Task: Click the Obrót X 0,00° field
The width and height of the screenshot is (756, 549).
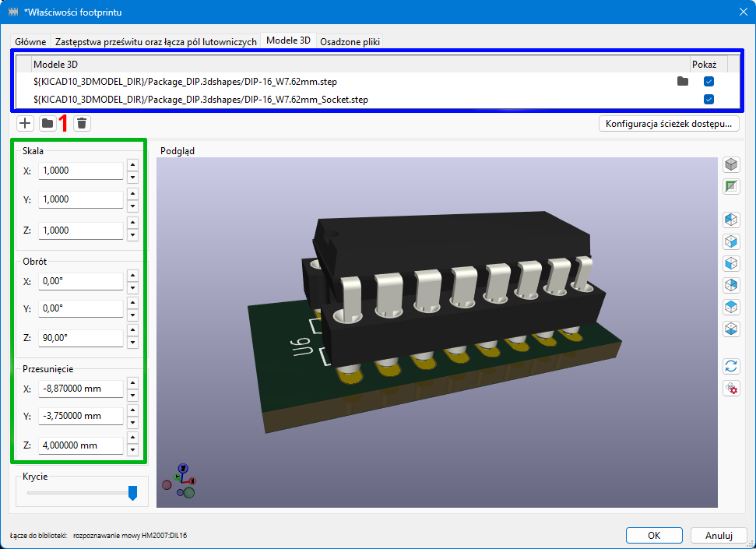Action: [80, 281]
